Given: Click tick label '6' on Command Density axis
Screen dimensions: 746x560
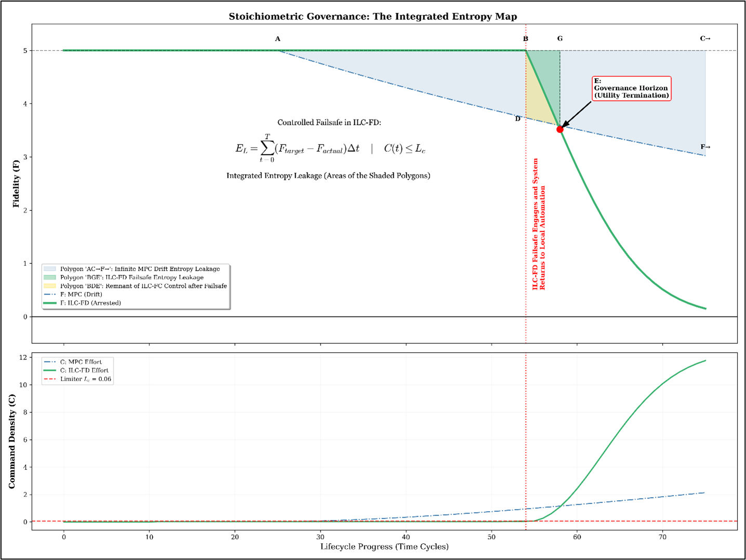Looking at the screenshot, I should pos(25,440).
